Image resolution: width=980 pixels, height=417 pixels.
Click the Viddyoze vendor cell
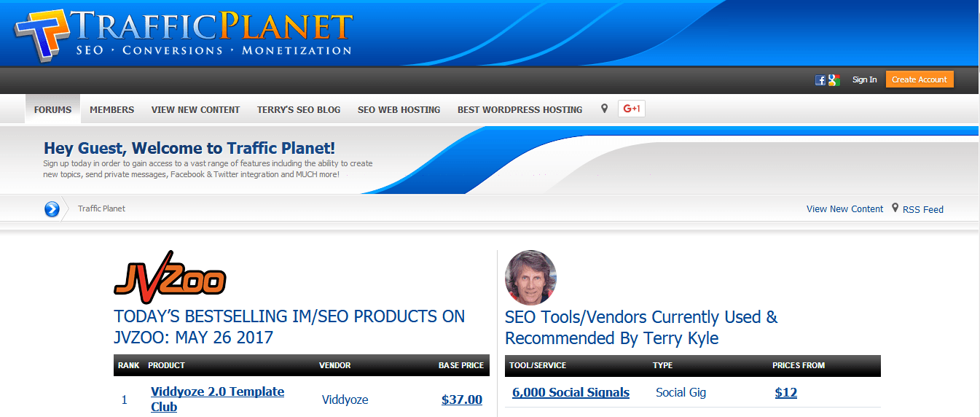[345, 400]
